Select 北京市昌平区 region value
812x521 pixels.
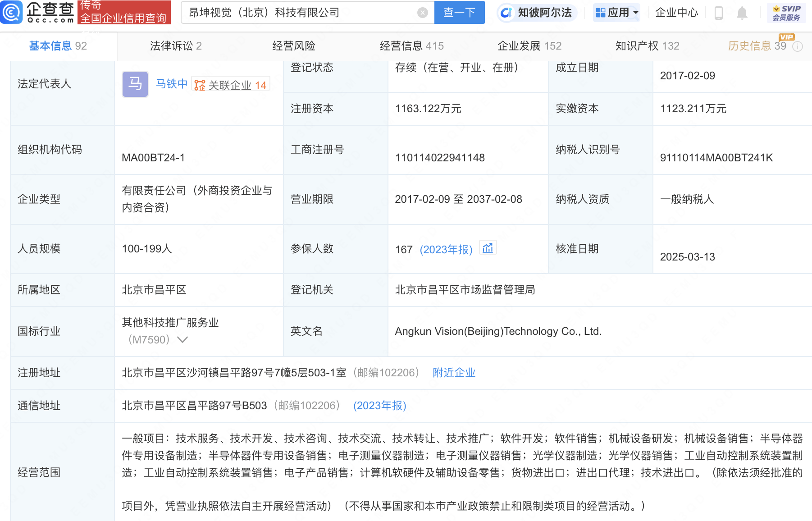pos(154,290)
